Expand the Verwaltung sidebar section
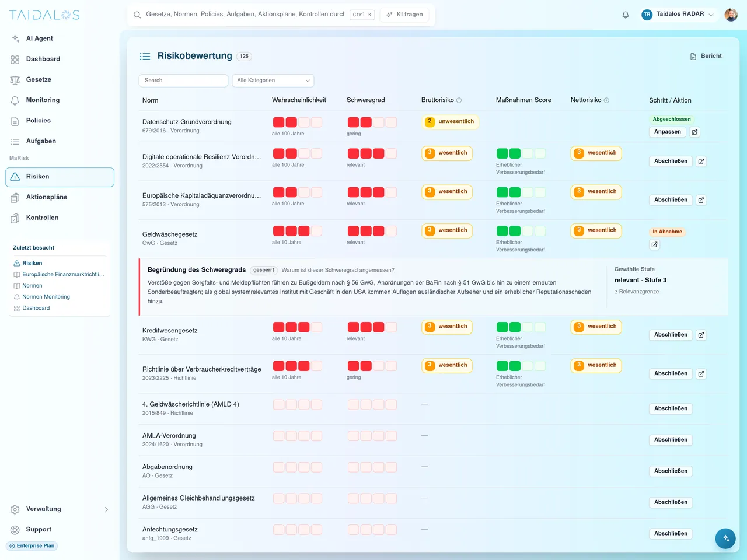The width and height of the screenshot is (747, 560). pyautogui.click(x=60, y=509)
